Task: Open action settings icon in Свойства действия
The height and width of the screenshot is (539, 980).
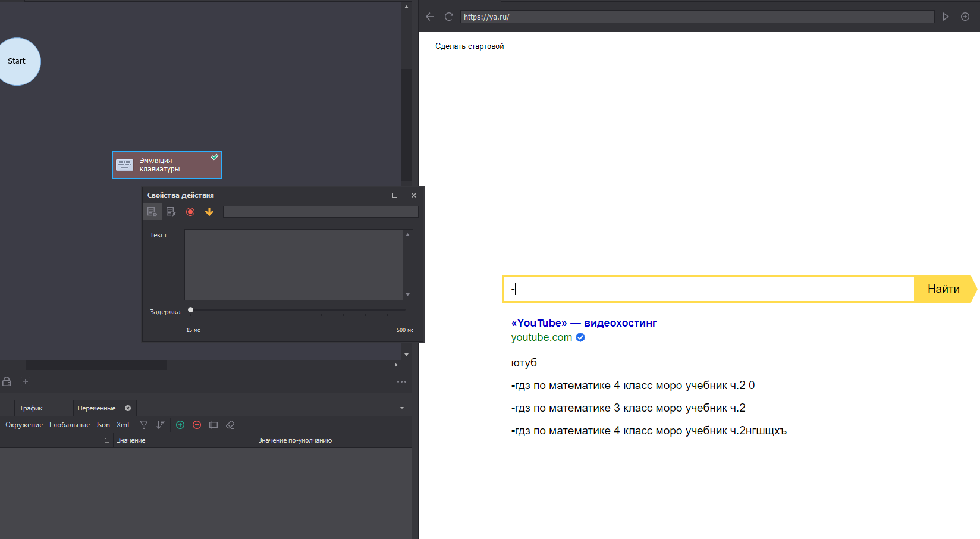Action: [152, 212]
